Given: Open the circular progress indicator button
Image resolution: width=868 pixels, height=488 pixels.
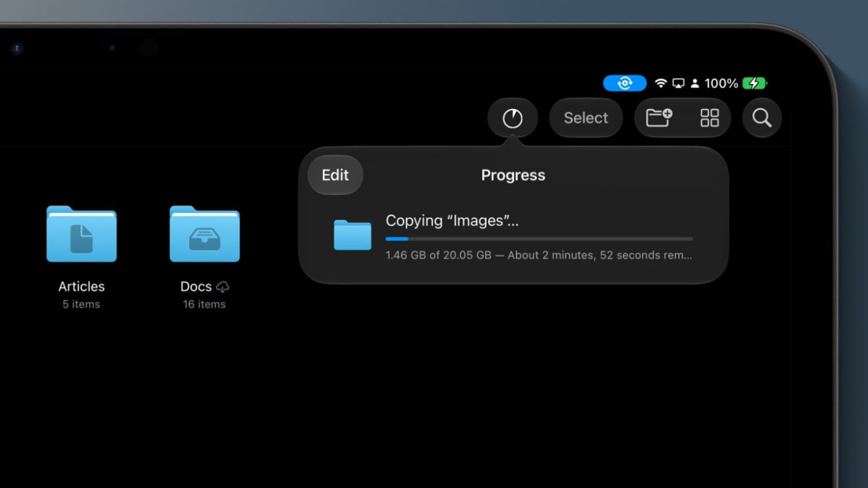Looking at the screenshot, I should click(513, 118).
